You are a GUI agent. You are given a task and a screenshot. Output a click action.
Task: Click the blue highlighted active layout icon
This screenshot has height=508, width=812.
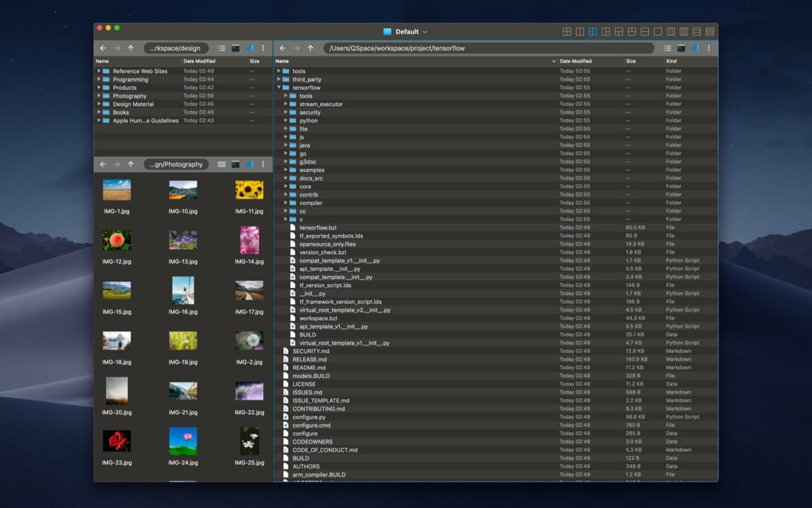593,32
